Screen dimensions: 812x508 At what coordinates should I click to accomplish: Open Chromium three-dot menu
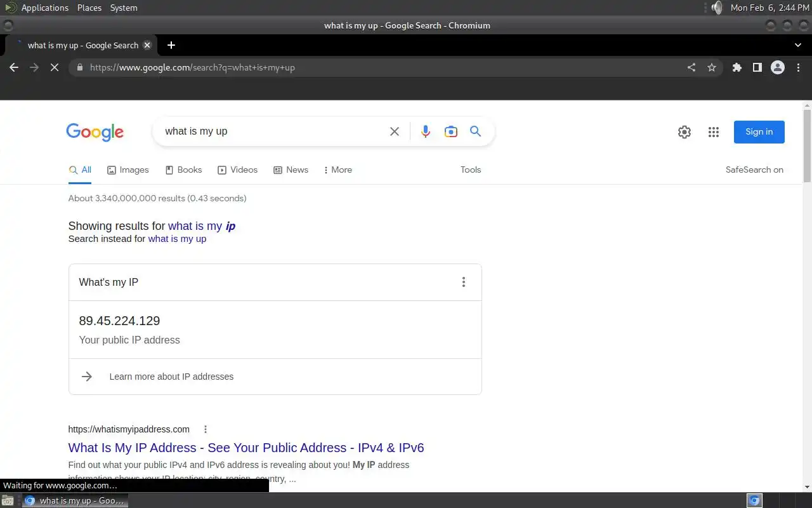pyautogui.click(x=798, y=67)
